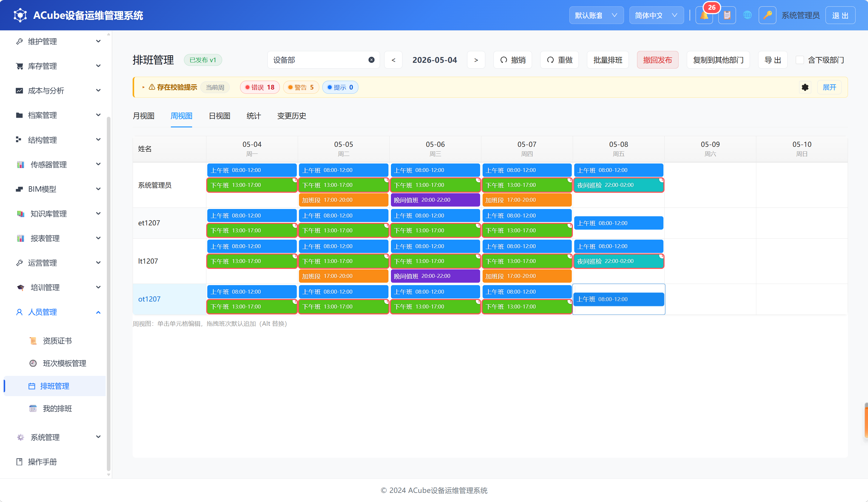Image resolution: width=868 pixels, height=502 pixels.
Task: Open 操作手册 in the sidebar
Action: 42,462
